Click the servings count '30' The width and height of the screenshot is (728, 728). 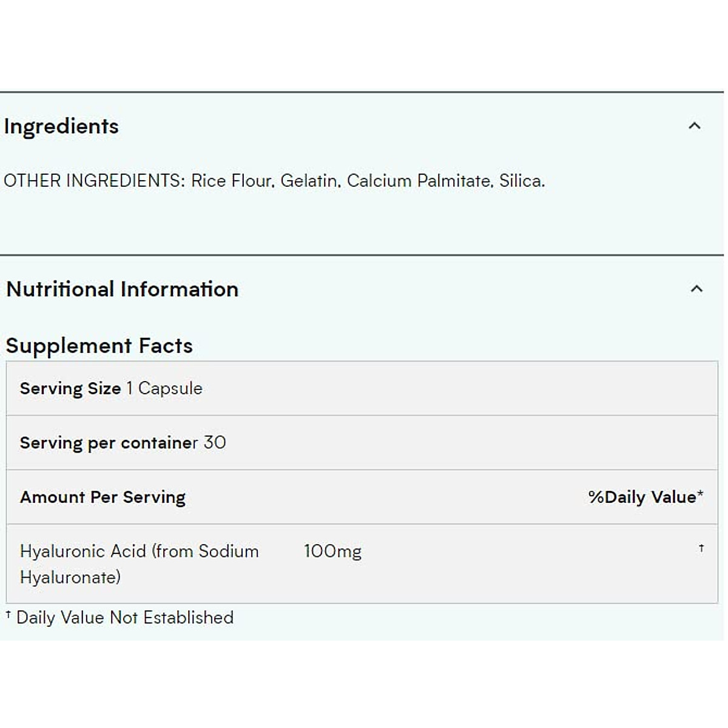215,443
